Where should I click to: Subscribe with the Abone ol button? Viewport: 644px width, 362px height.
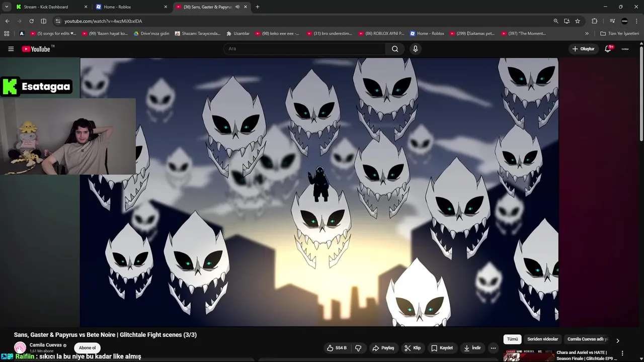87,348
